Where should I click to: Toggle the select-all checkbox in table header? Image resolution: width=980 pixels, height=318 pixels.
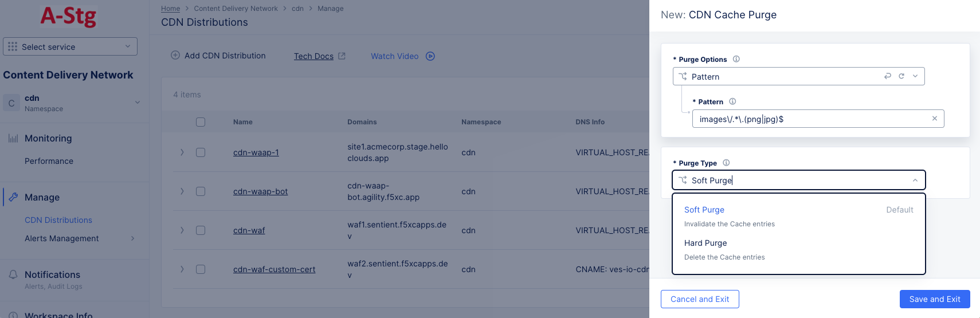[201, 122]
